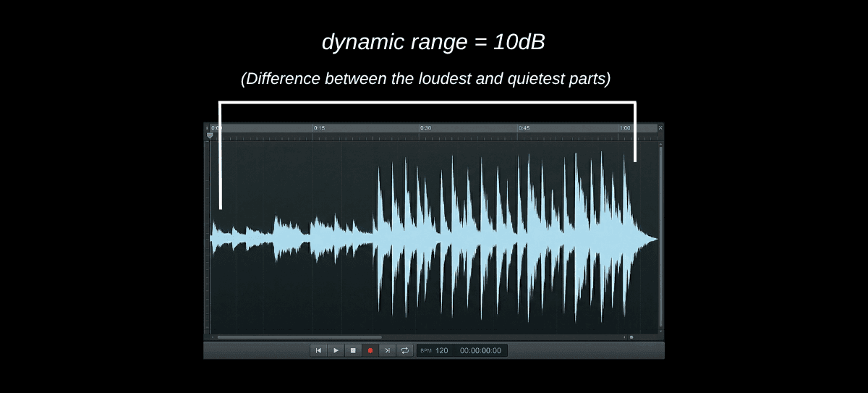Screen dimensions: 868x393
Task: Toggle loop playback button
Action: click(405, 350)
